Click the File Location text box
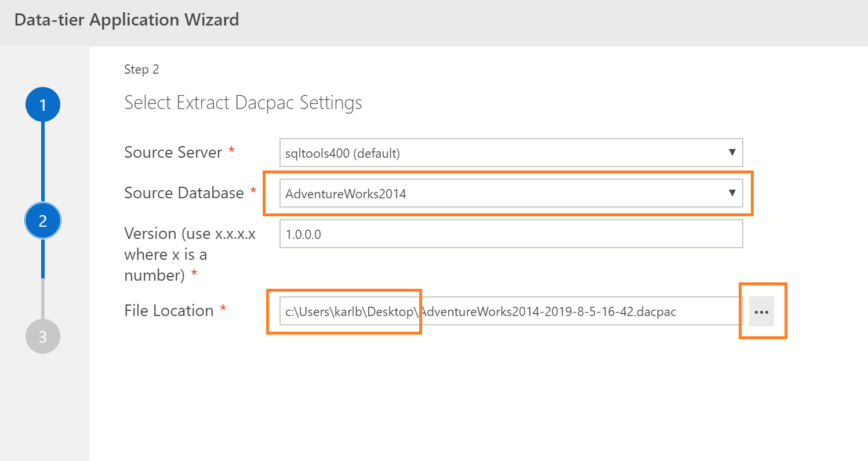 click(x=504, y=311)
